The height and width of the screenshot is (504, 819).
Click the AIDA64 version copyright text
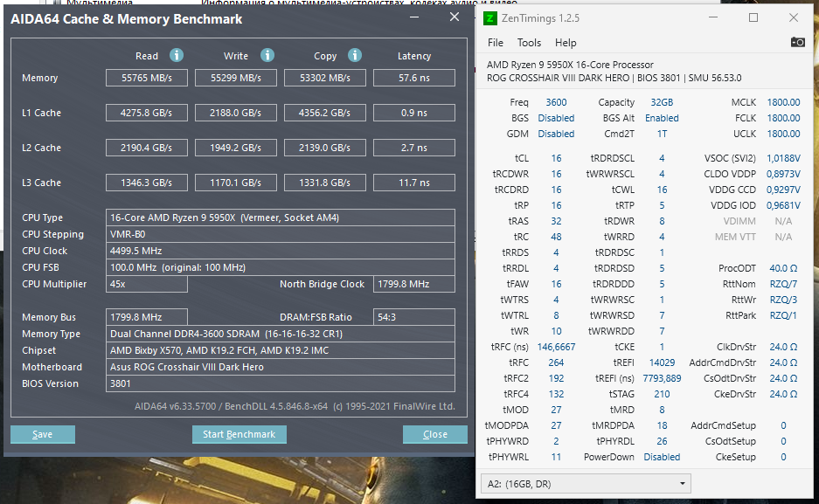click(295, 406)
